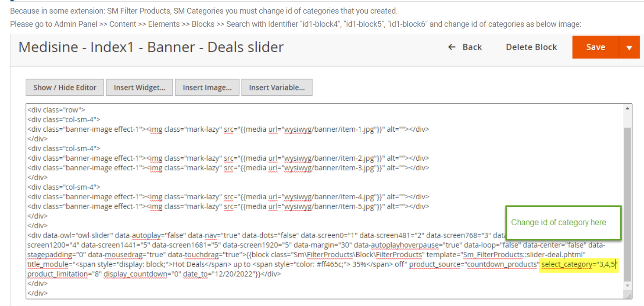The image size is (644, 306).
Task: Click scrollbar down arrow in editor
Action: pos(628,285)
